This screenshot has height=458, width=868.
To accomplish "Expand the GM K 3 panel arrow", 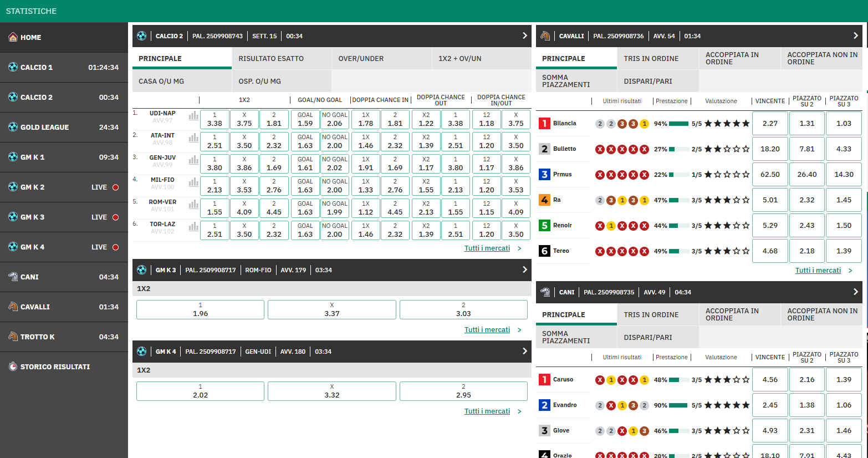I will click(x=524, y=270).
